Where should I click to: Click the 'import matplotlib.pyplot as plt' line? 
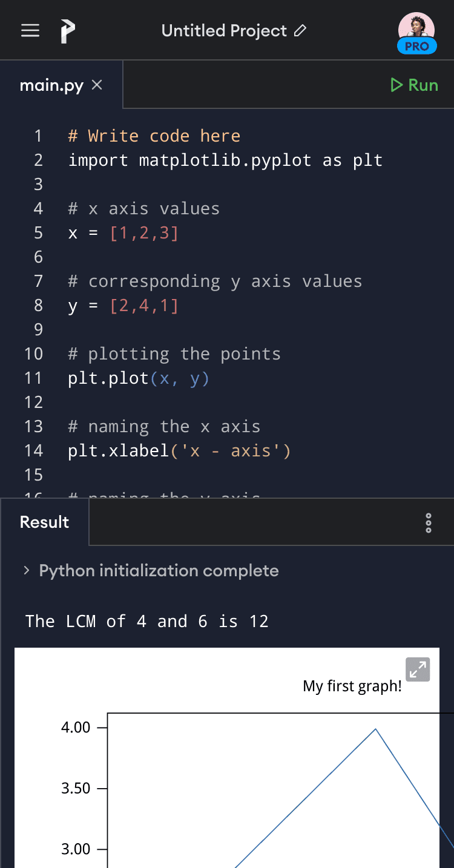(x=225, y=160)
